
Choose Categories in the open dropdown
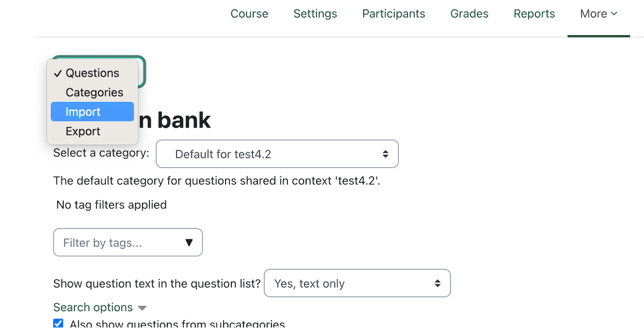[x=94, y=92]
